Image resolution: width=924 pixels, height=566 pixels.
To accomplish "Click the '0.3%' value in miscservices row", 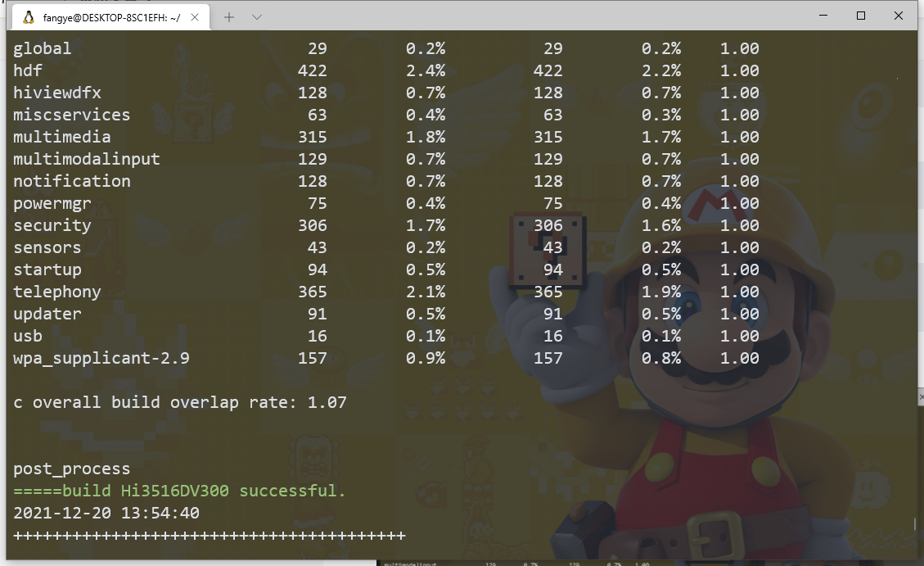I will pos(661,115).
